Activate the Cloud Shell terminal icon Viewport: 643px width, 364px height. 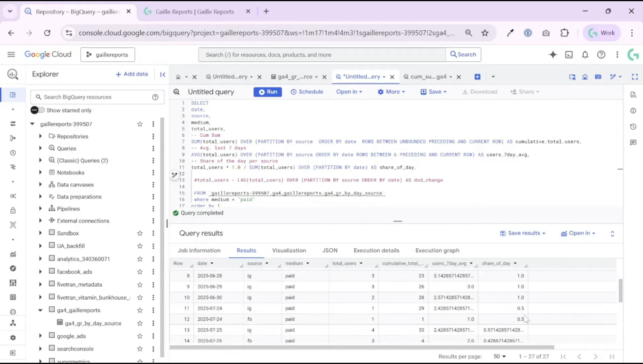(569, 54)
